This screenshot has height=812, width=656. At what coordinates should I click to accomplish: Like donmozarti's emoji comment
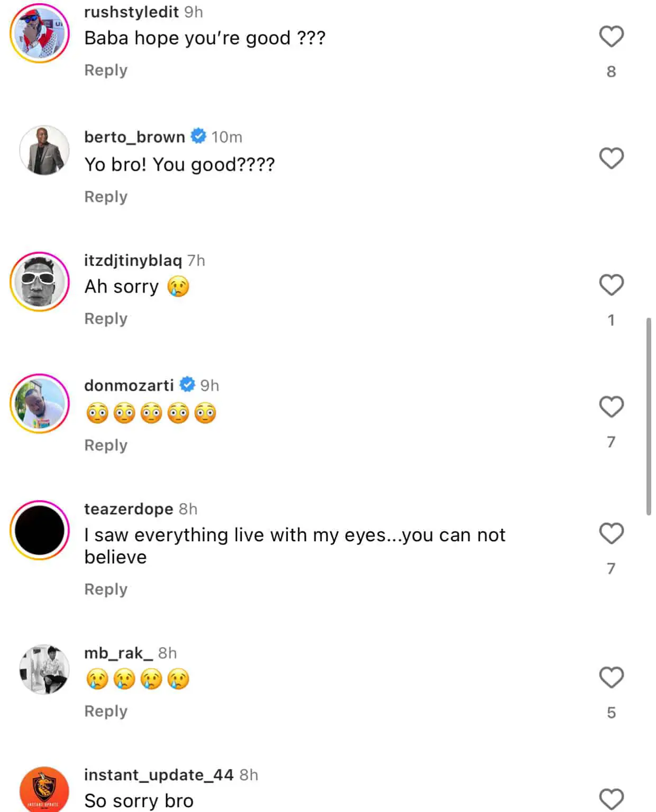[611, 407]
